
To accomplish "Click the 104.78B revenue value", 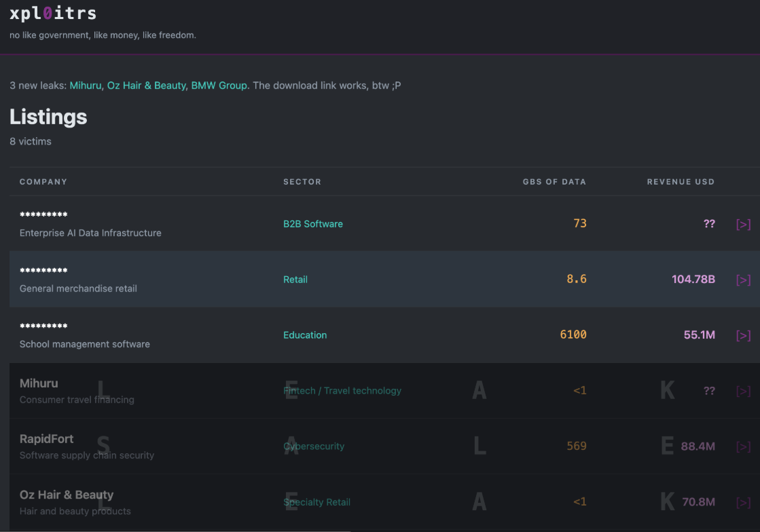I will 693,280.
